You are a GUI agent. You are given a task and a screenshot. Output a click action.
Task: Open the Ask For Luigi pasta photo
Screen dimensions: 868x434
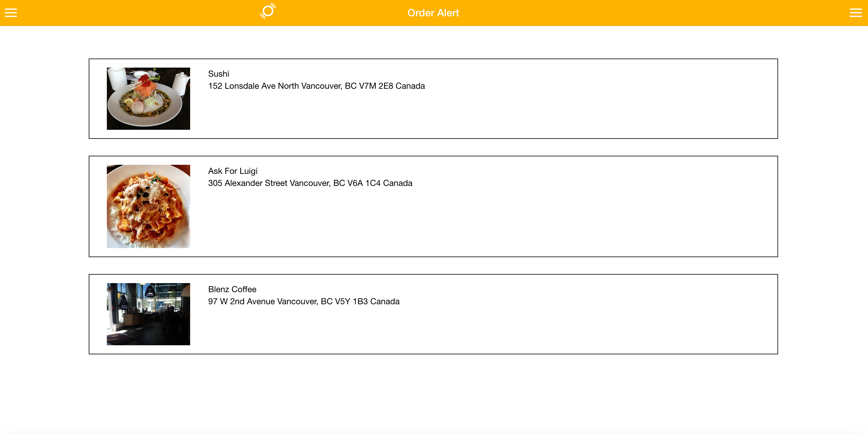[x=148, y=206]
